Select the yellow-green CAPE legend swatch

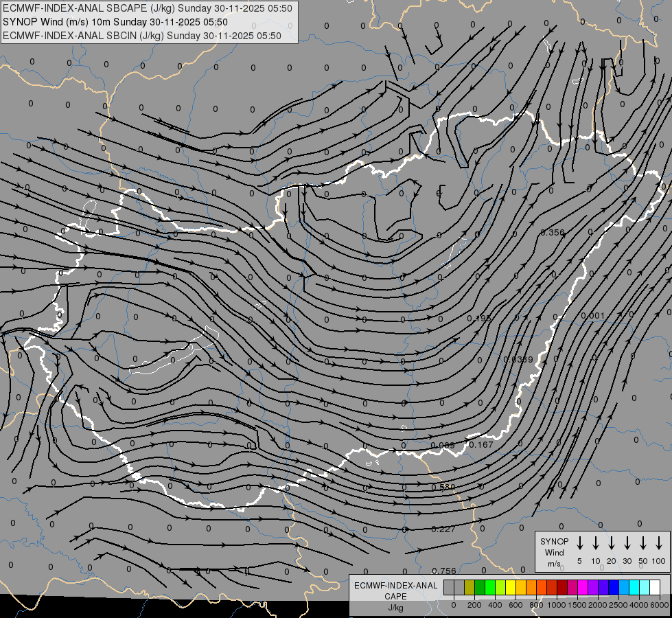click(x=500, y=587)
